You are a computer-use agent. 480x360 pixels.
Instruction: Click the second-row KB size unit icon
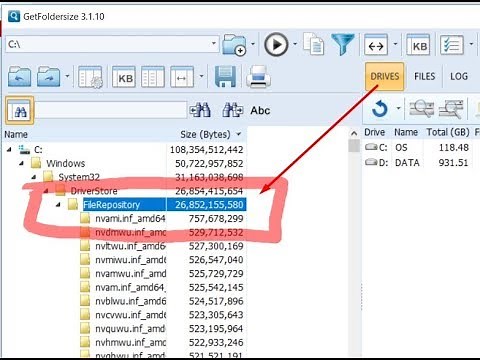pos(124,77)
